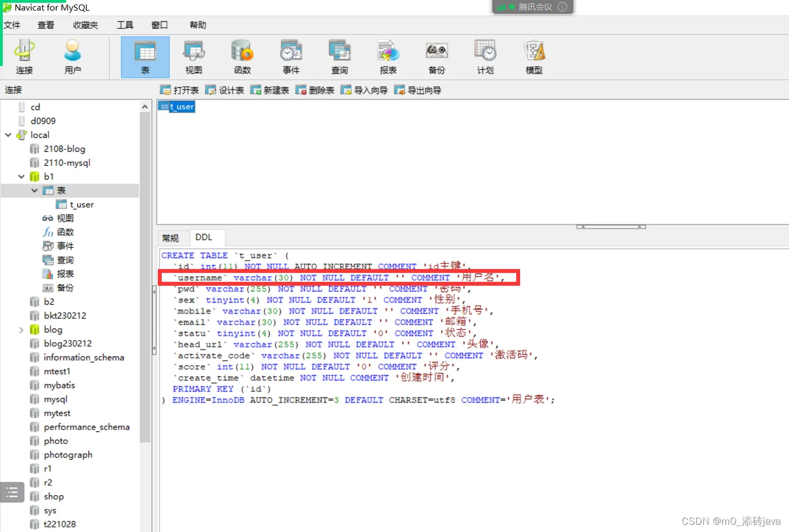This screenshot has width=789, height=532.
Task: Expand the blog database node
Action: pyautogui.click(x=21, y=330)
